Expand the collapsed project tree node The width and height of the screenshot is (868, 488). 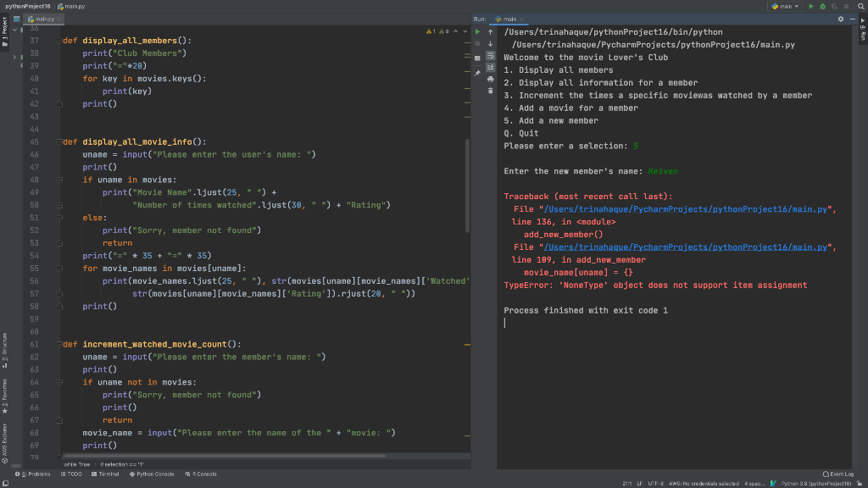click(14, 57)
